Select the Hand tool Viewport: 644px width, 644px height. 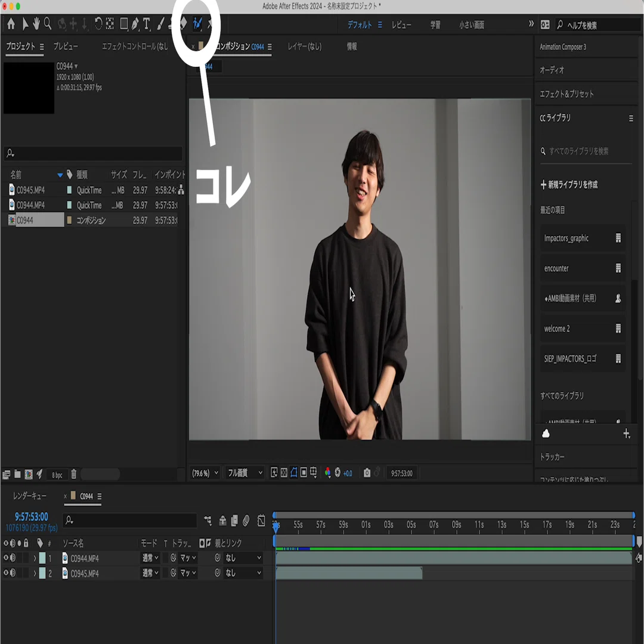(36, 24)
